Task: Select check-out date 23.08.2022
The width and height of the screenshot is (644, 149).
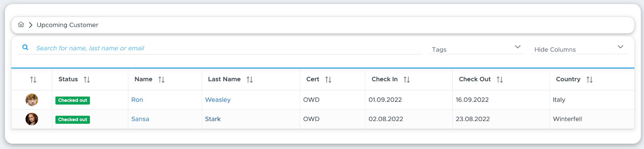Action: 473,119
